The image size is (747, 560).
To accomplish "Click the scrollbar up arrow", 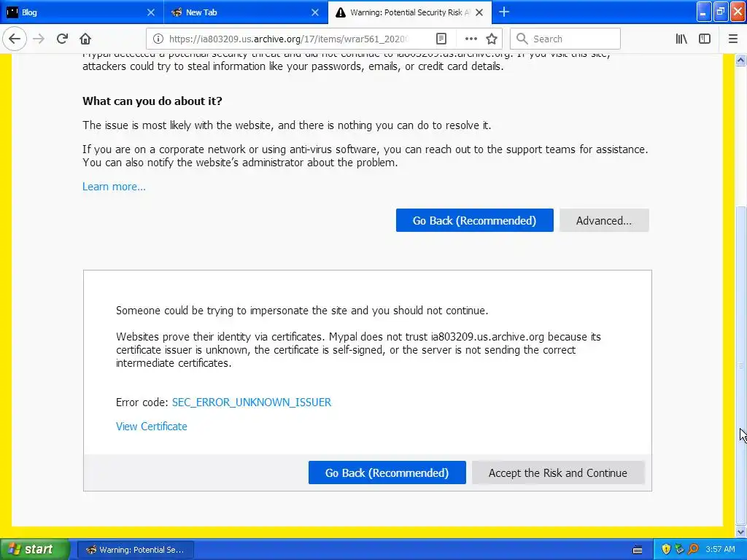I will coord(741,60).
